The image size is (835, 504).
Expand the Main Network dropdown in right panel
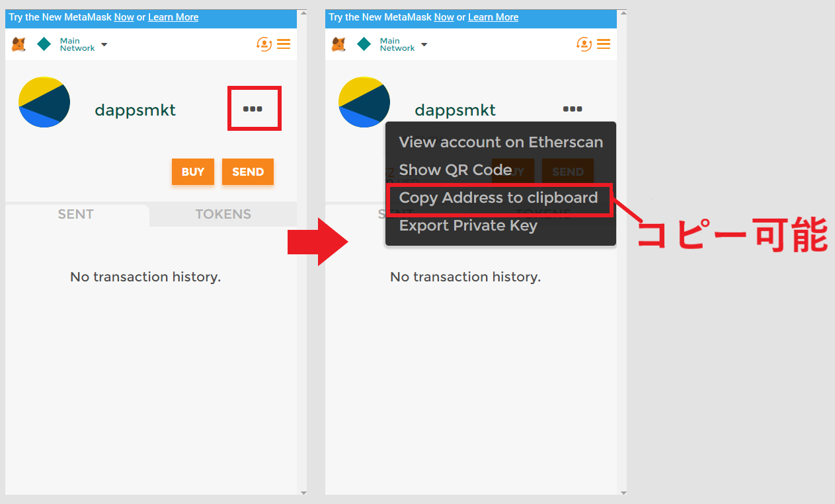tap(403, 44)
